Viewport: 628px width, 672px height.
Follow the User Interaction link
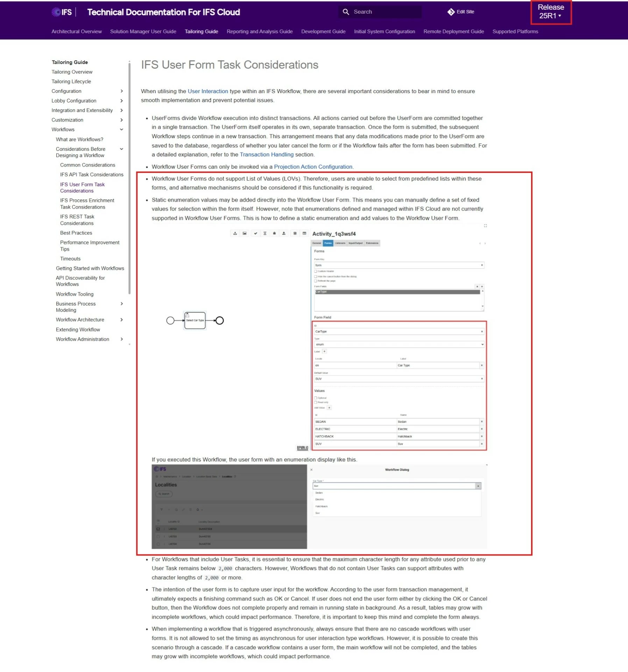(208, 91)
